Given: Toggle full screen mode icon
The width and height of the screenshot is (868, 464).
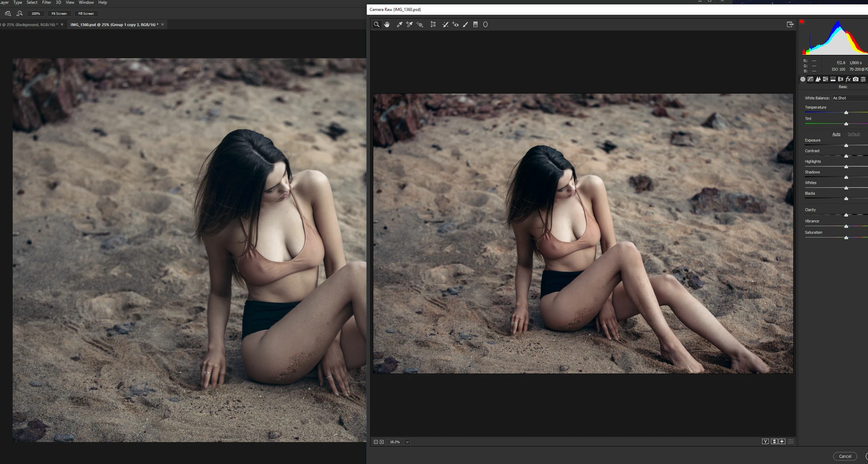Looking at the screenshot, I should (x=790, y=24).
